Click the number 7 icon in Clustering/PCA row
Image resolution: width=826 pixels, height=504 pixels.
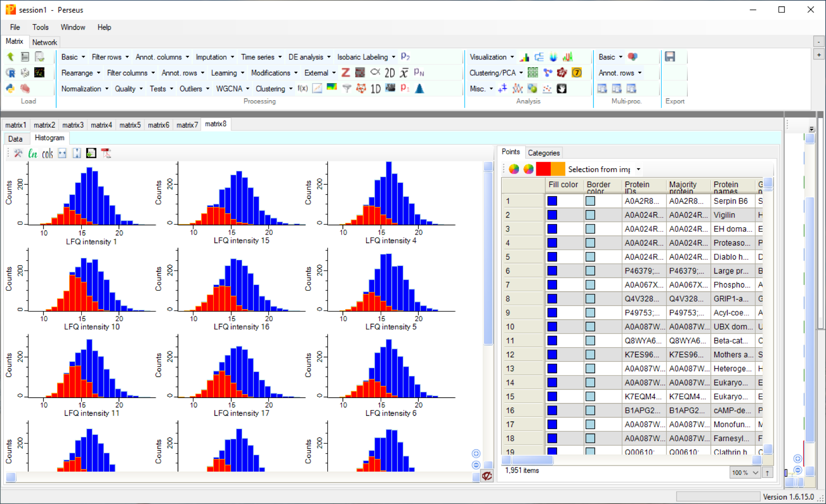point(576,73)
